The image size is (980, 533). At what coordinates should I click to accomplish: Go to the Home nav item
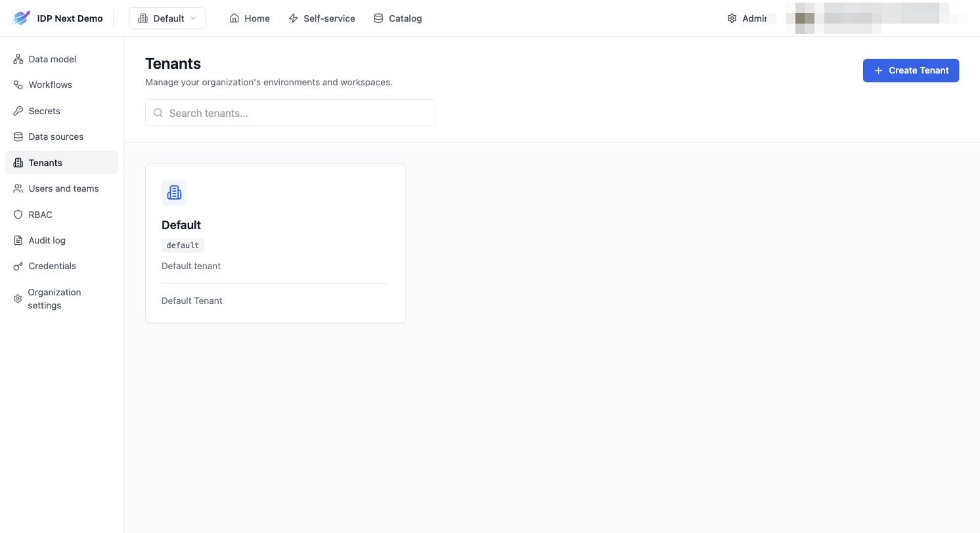coord(250,18)
